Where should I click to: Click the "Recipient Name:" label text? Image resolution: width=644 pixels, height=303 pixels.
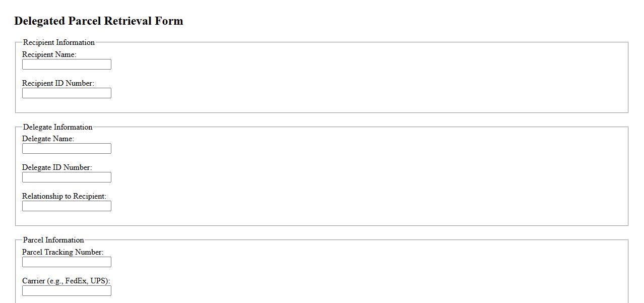pyautogui.click(x=49, y=54)
